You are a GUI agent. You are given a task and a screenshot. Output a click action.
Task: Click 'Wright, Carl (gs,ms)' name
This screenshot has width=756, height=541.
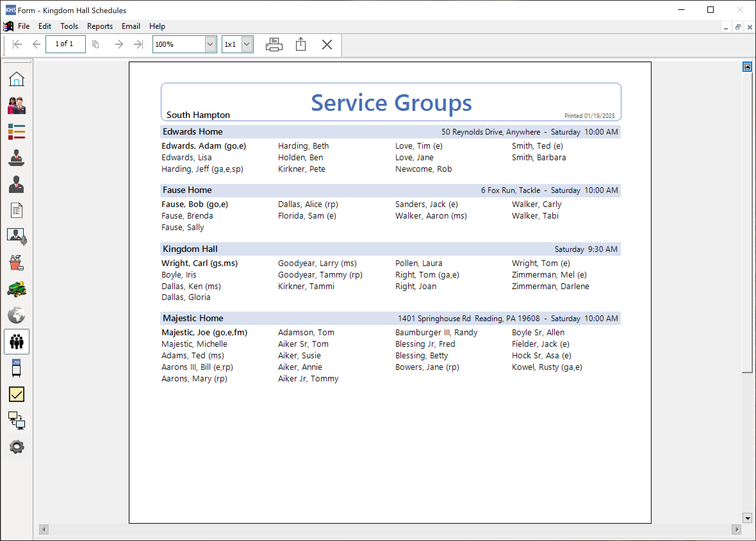pos(199,263)
